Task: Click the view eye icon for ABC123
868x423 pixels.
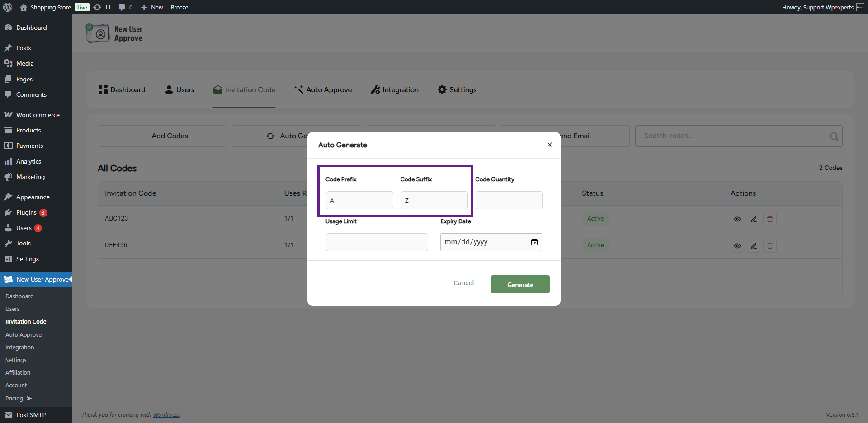Action: pos(737,219)
